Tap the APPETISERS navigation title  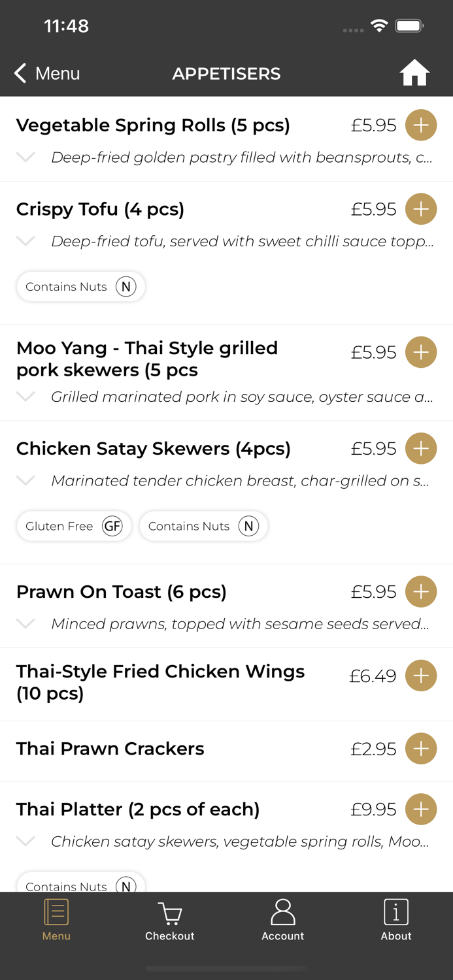(226, 73)
